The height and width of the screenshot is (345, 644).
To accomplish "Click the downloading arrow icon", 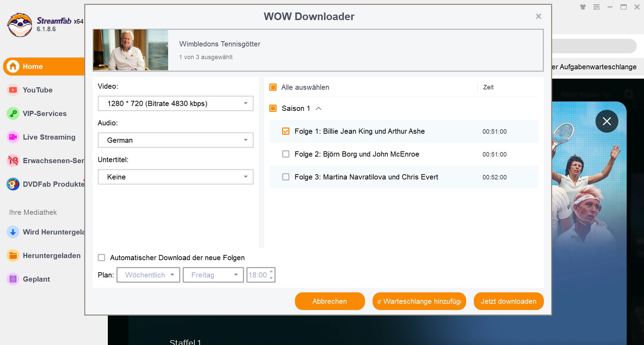I will click(13, 232).
